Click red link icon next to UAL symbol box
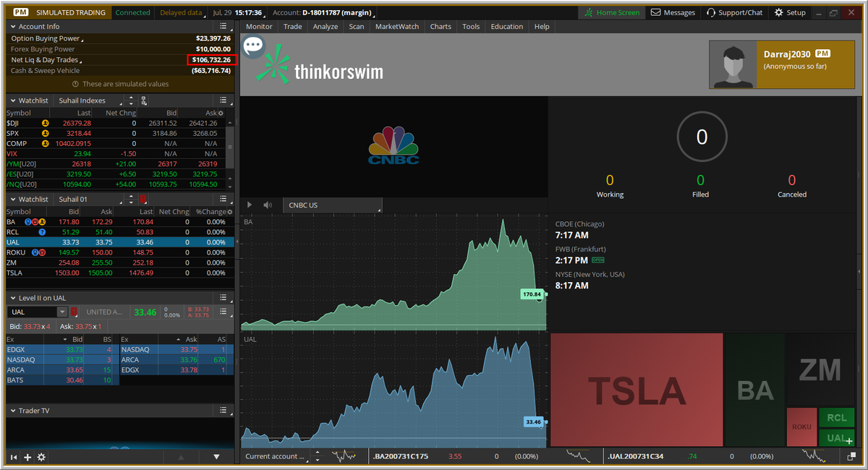Screen dimensions: 868x470 [74, 312]
